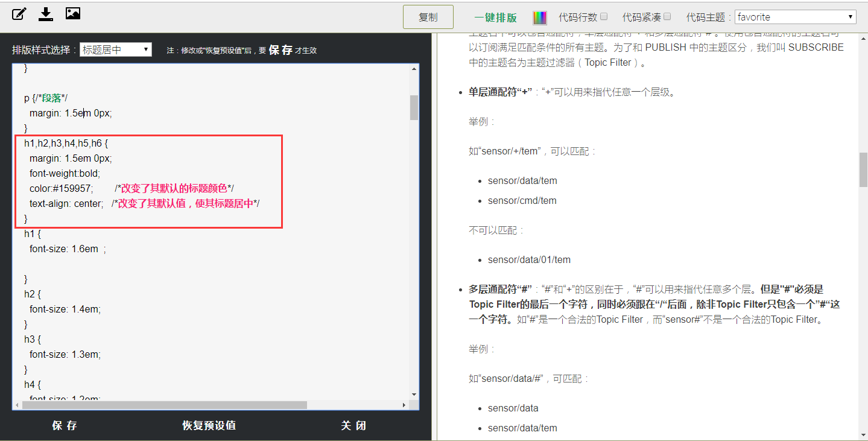Toggle the 代码紧凑 checkbox
The height and width of the screenshot is (441, 868).
667,17
